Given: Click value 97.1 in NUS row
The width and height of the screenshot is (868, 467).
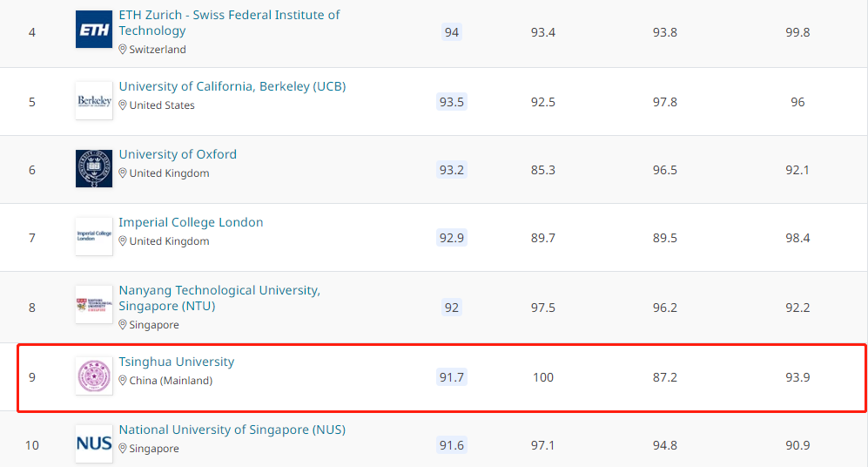Looking at the screenshot, I should pos(543,445).
